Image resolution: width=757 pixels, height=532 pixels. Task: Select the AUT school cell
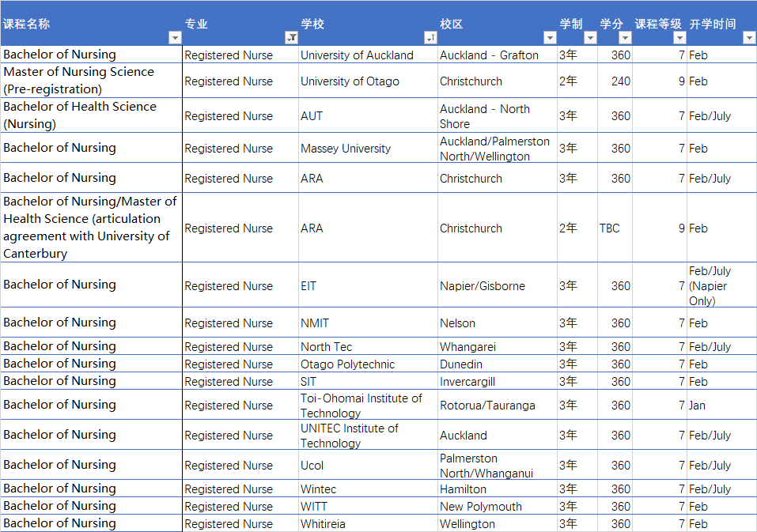click(x=368, y=115)
